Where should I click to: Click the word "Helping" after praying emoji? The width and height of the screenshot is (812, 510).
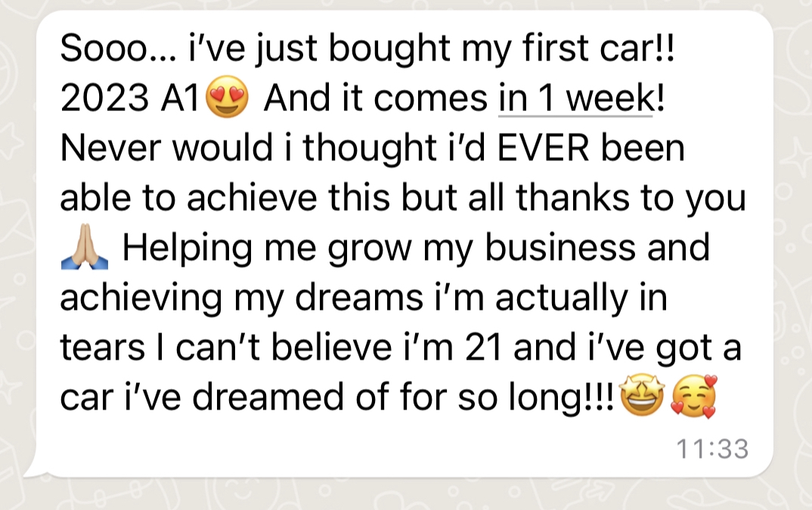point(180,249)
